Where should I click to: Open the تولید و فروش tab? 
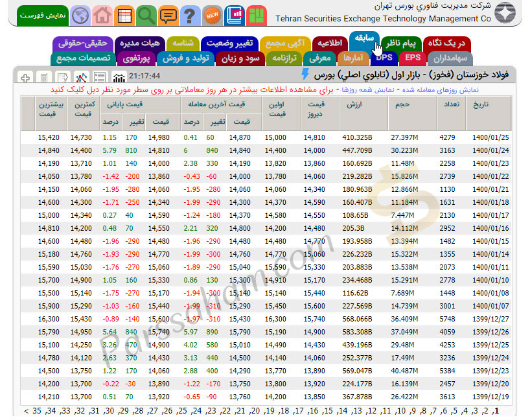185,58
